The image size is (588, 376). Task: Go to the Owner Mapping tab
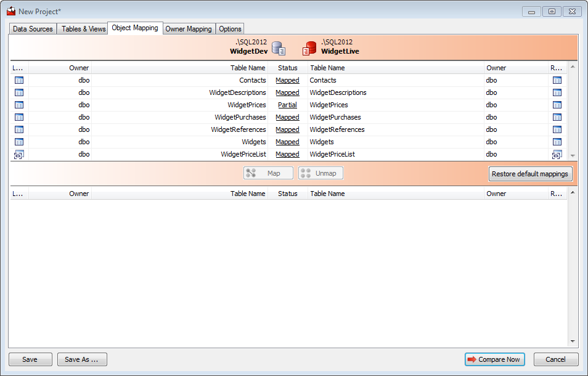tap(189, 29)
